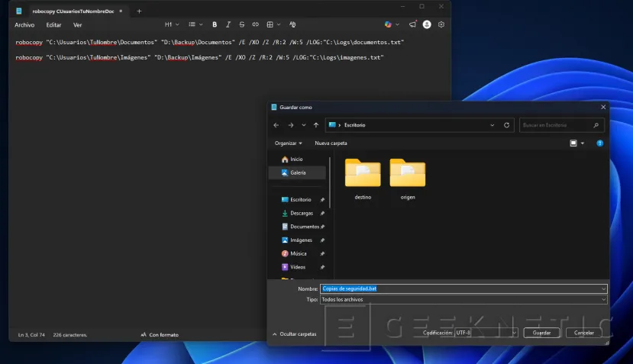Expand the Copilot dropdown arrow
Screen dimensions: 633x364
coord(397,24)
